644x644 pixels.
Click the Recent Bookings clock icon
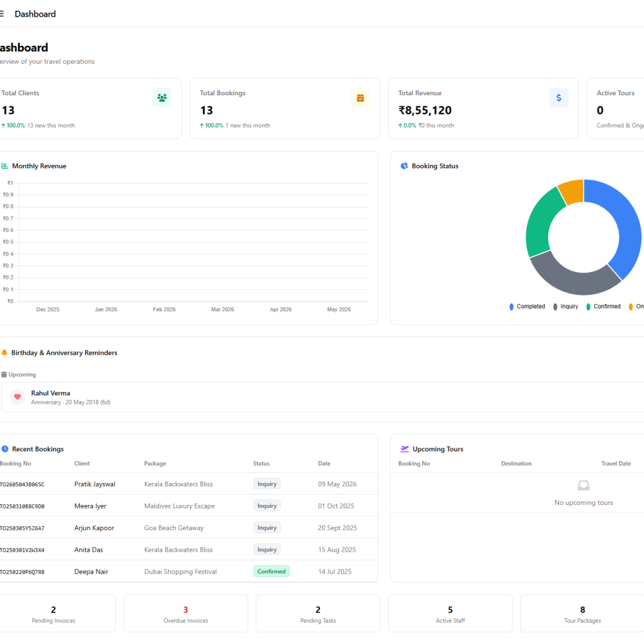pos(5,449)
